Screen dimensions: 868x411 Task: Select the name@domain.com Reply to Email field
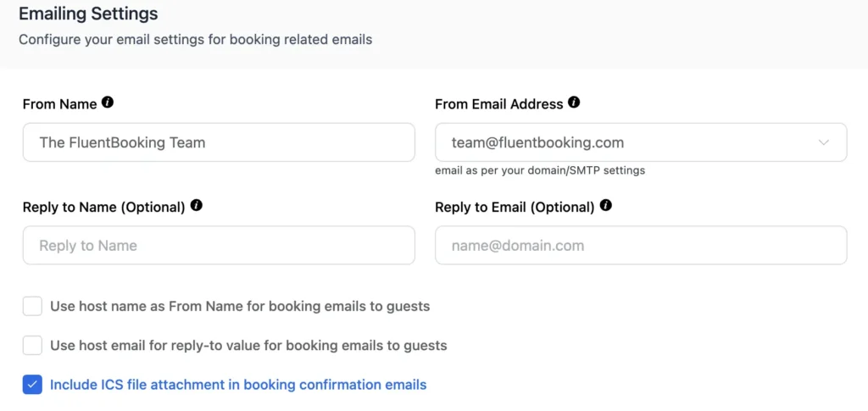pos(641,245)
